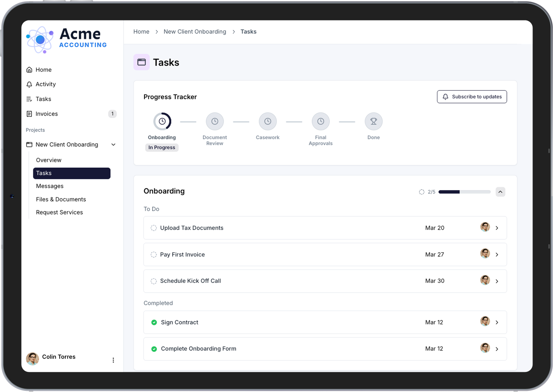Image resolution: width=553 pixels, height=392 pixels.
Task: Click the Subscribe to updates button
Action: point(472,97)
